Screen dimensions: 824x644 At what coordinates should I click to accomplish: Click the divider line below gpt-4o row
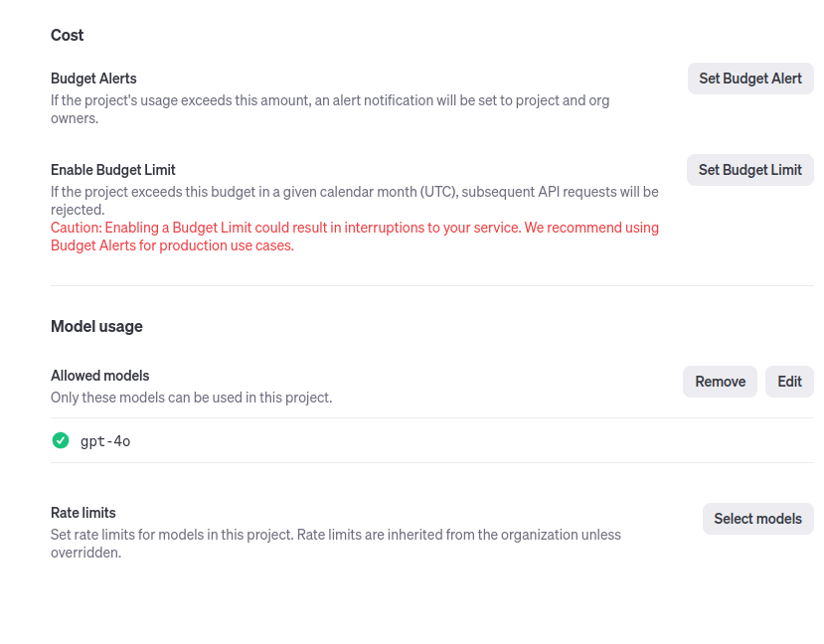(431, 462)
